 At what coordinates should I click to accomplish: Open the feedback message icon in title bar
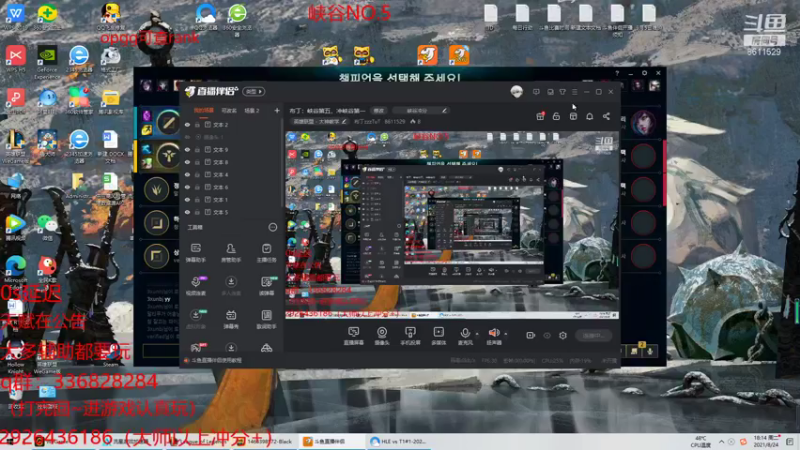click(536, 92)
